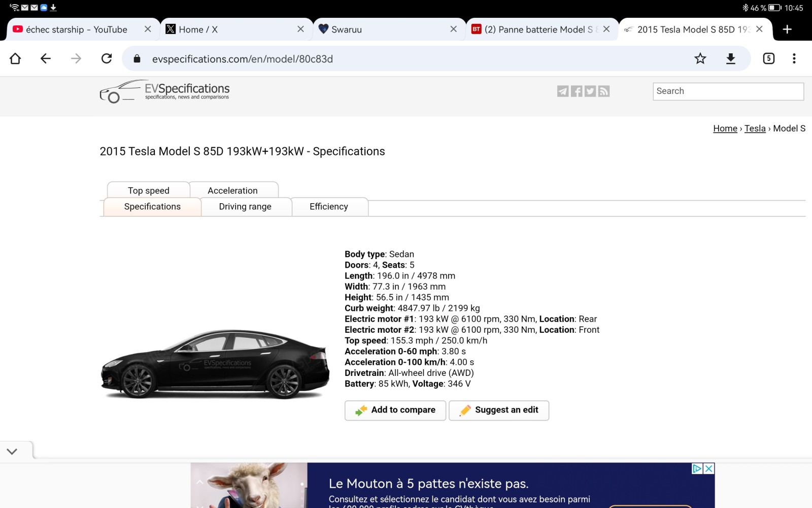Viewport: 812px width, 508px height.
Task: Open a new browser tab
Action: pos(787,29)
